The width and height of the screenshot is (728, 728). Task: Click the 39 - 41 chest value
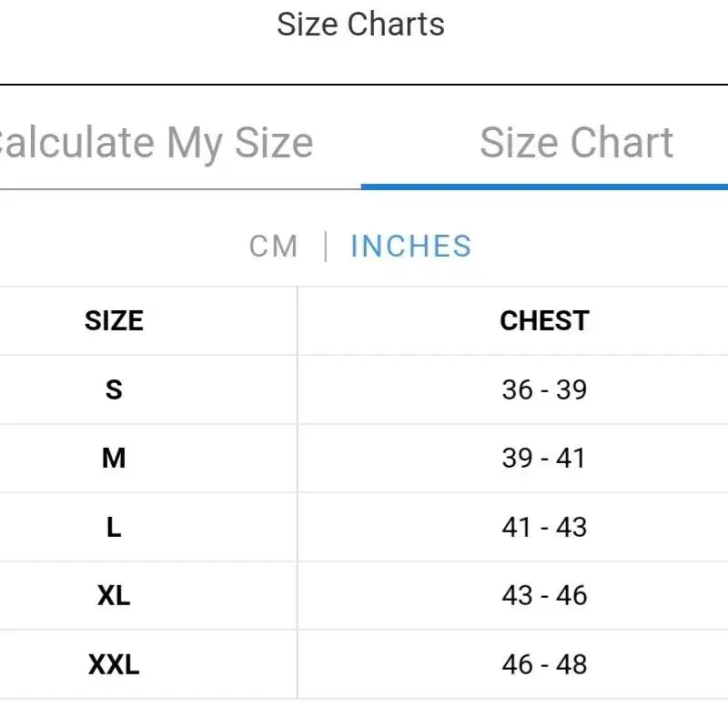click(x=543, y=459)
